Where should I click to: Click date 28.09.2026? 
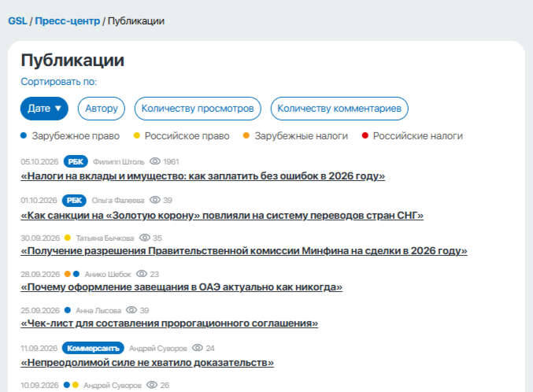point(40,275)
